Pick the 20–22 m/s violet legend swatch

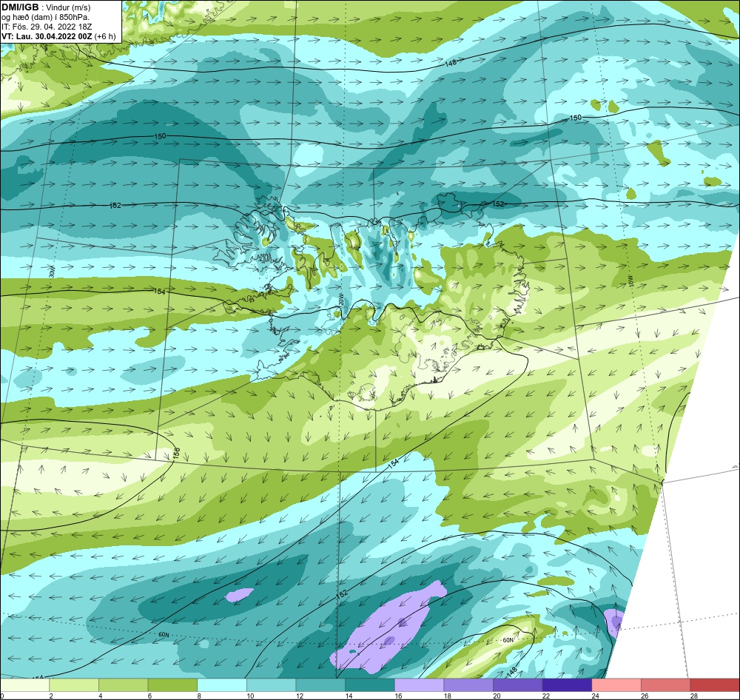[518, 685]
